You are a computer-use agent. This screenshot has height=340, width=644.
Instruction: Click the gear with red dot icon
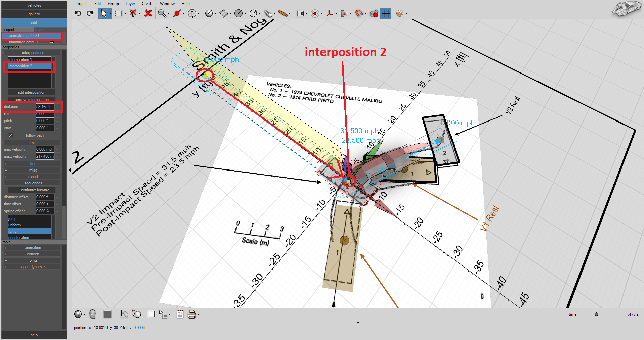point(374,13)
